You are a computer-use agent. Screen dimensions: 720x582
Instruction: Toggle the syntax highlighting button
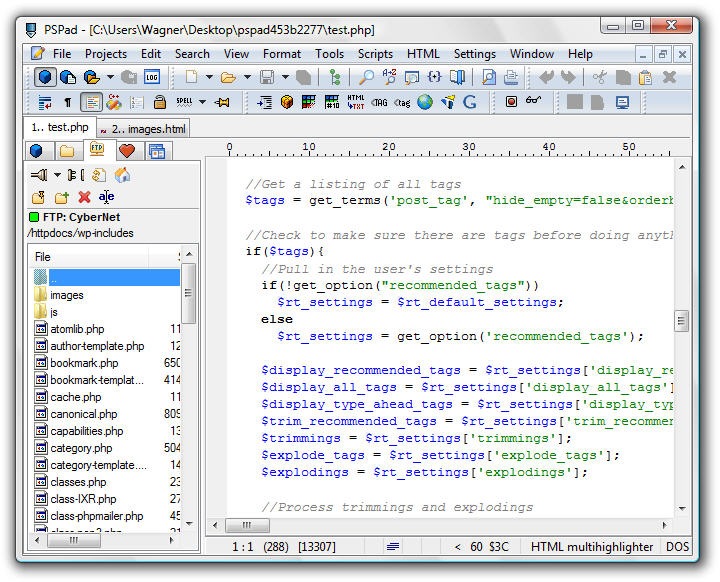[x=91, y=102]
